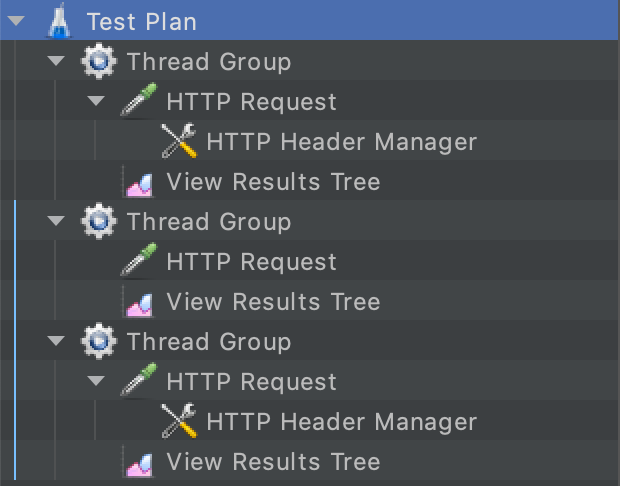Collapse the second Thread Group arrow
This screenshot has height=486, width=620.
[56, 222]
